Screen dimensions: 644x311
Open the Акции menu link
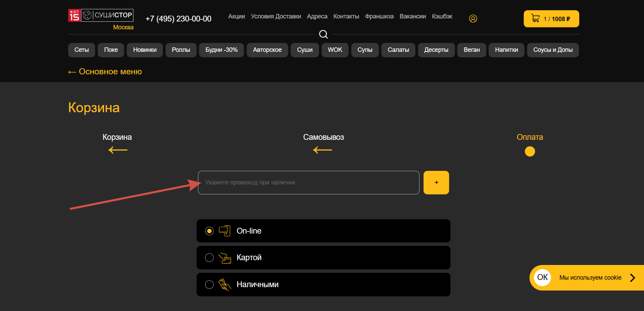236,16
